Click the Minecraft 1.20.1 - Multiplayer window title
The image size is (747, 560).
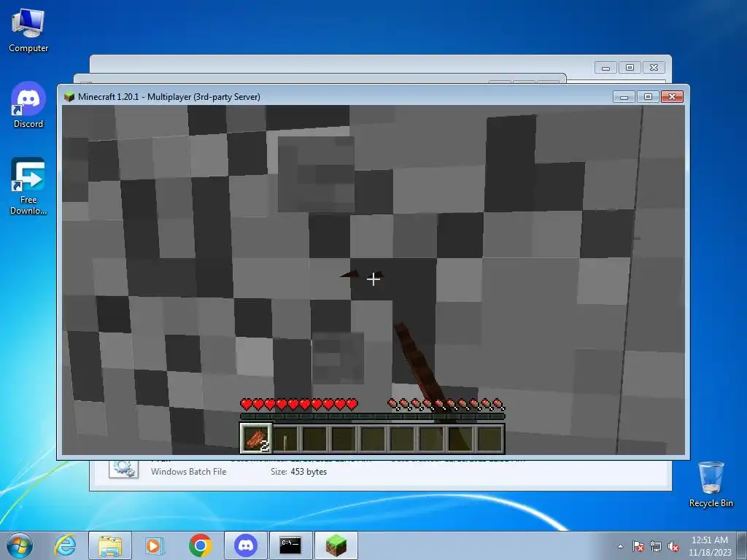point(169,97)
